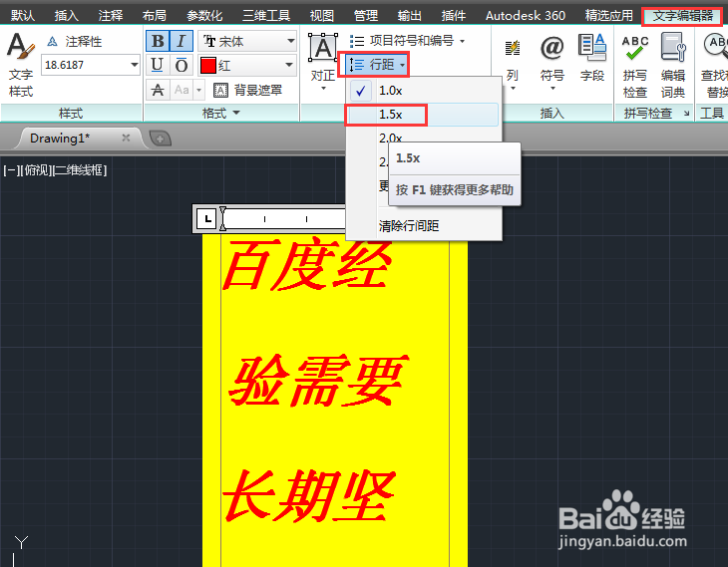This screenshot has width=728, height=567.
Task: Open the 红 color dropdown
Action: 247,65
